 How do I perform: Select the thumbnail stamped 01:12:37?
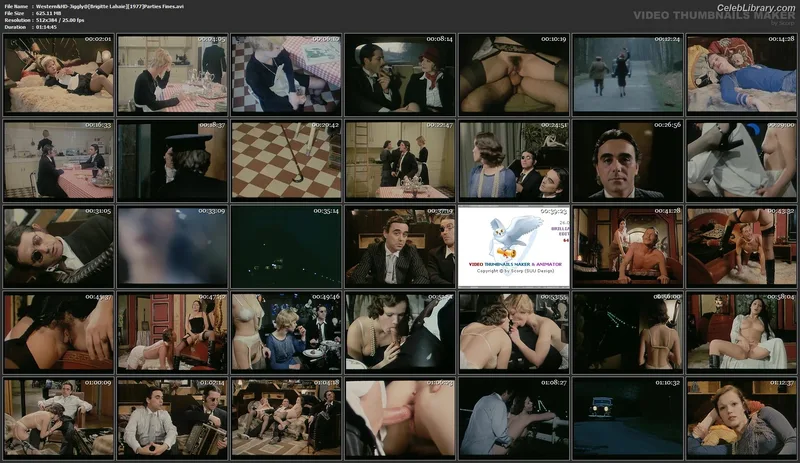(741, 418)
